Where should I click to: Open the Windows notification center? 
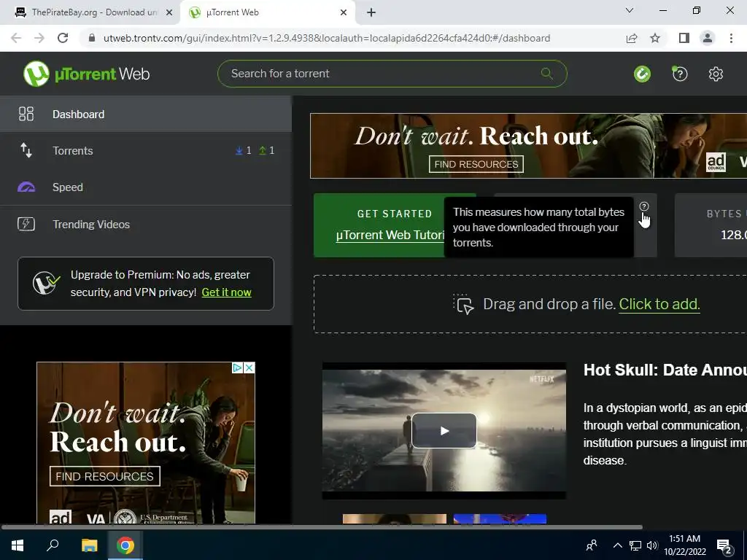click(x=725, y=547)
